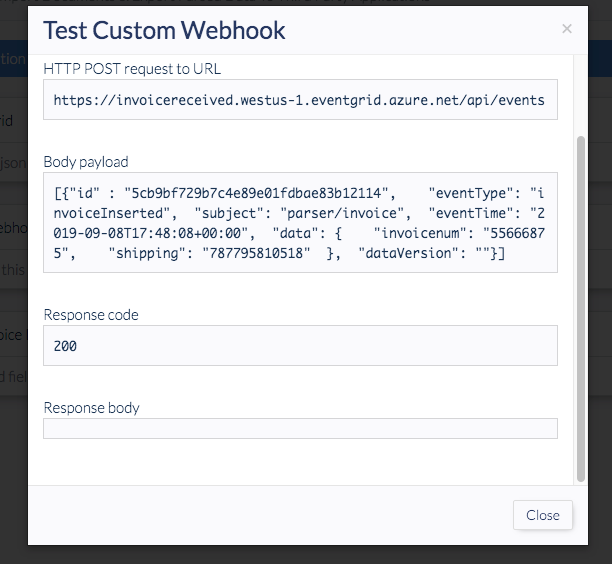Image resolution: width=612 pixels, height=564 pixels.
Task: Dismiss the dialog with the X icon
Action: (x=567, y=29)
